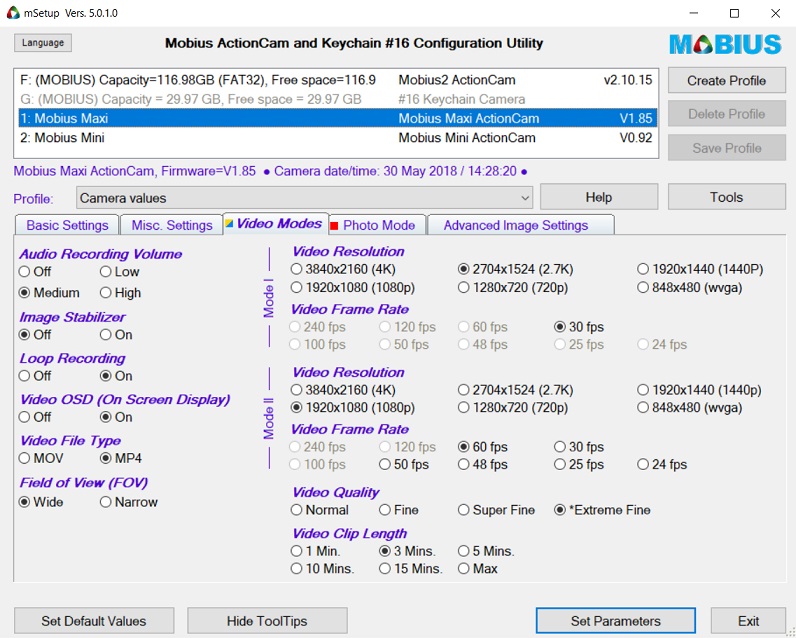Open the Help button

(599, 197)
